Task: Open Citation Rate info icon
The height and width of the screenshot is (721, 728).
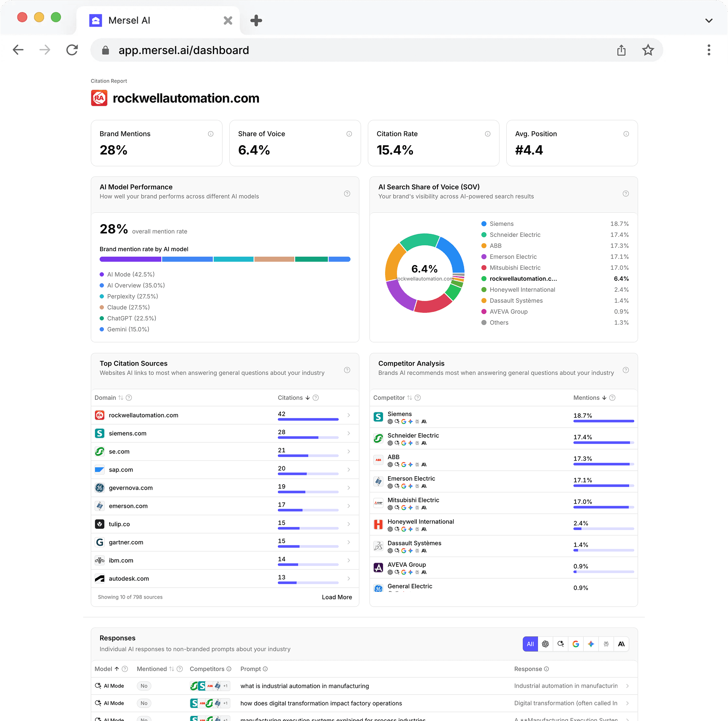Action: 487,134
